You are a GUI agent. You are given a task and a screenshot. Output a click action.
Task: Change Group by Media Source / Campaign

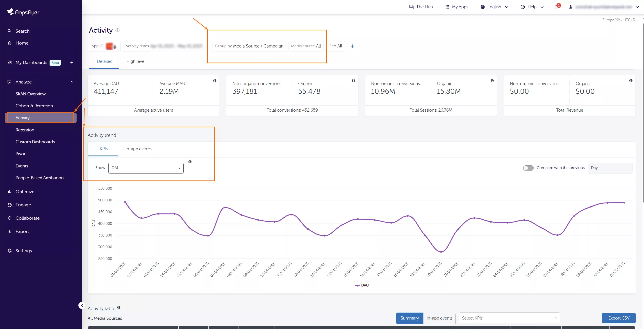(x=249, y=46)
